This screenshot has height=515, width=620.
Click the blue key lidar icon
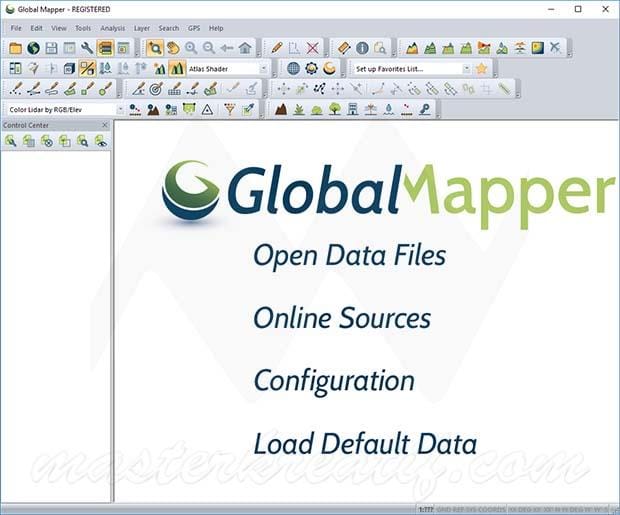(425, 110)
